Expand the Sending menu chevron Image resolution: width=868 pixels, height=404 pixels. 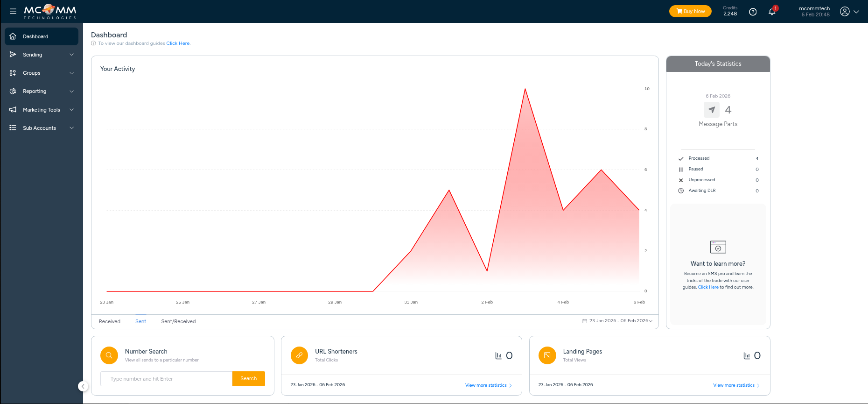[x=71, y=55]
